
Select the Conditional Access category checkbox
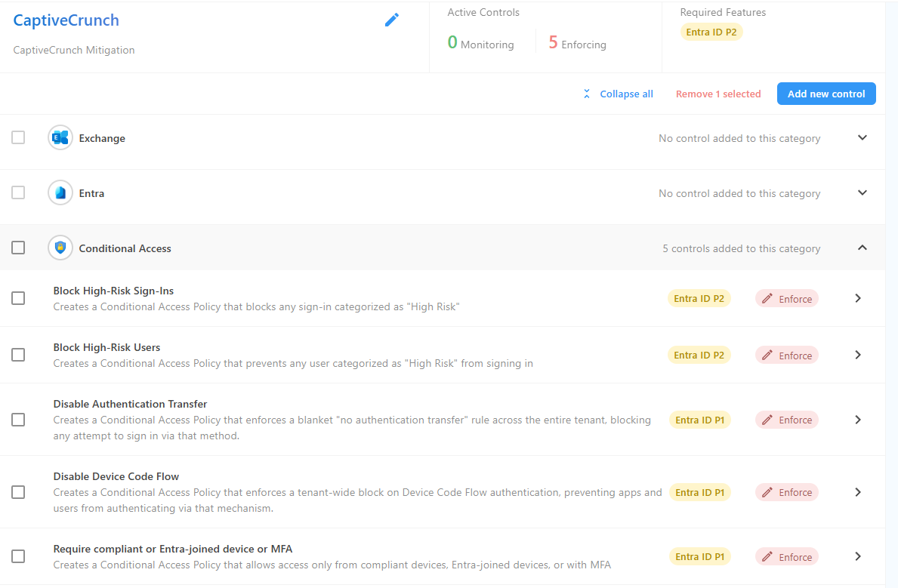pos(18,248)
